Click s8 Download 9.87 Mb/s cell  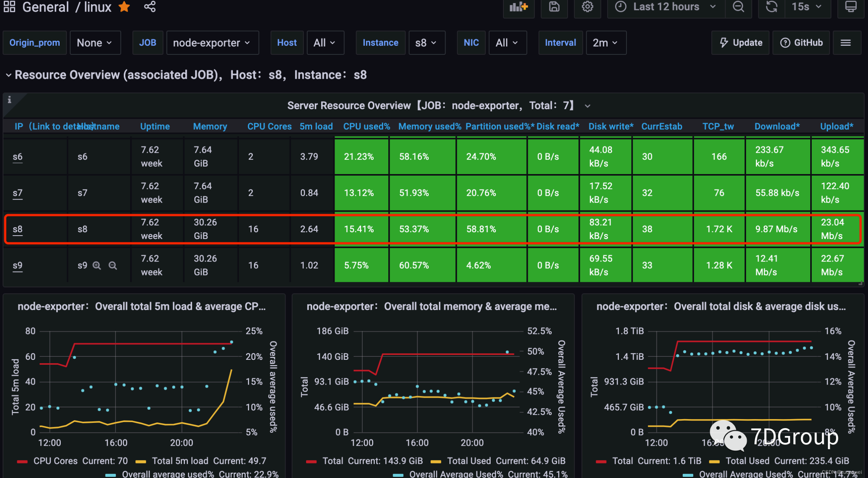778,229
